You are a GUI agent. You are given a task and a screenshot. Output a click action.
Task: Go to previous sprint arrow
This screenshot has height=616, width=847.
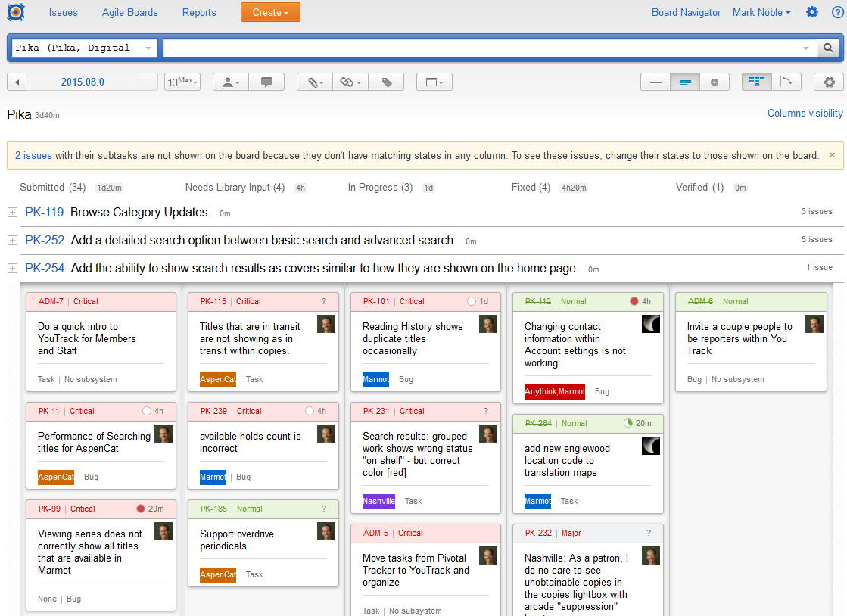[17, 82]
